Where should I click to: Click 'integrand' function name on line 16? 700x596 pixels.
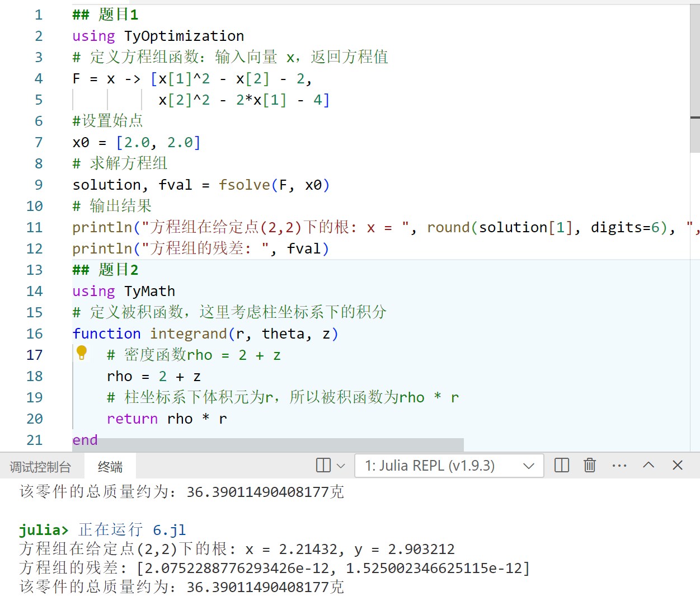(189, 334)
